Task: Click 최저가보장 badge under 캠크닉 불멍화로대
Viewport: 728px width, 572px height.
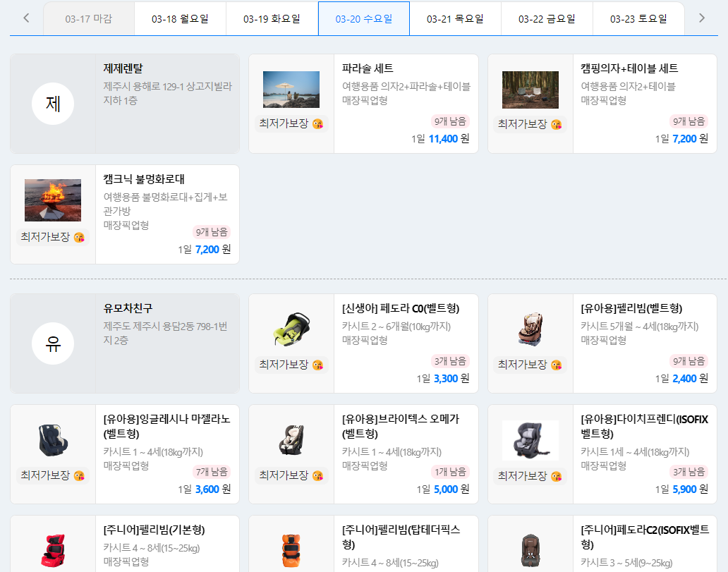Action: click(53, 237)
